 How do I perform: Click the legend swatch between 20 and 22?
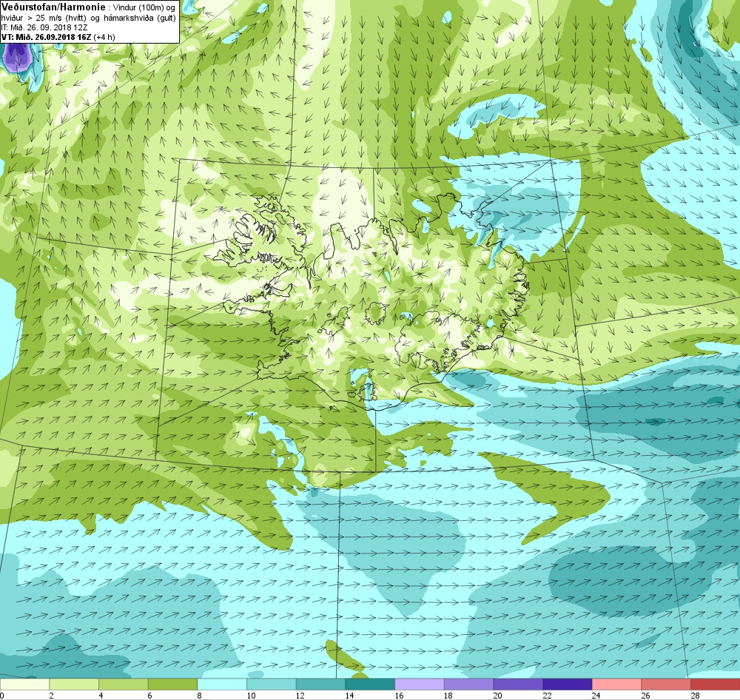(x=518, y=684)
